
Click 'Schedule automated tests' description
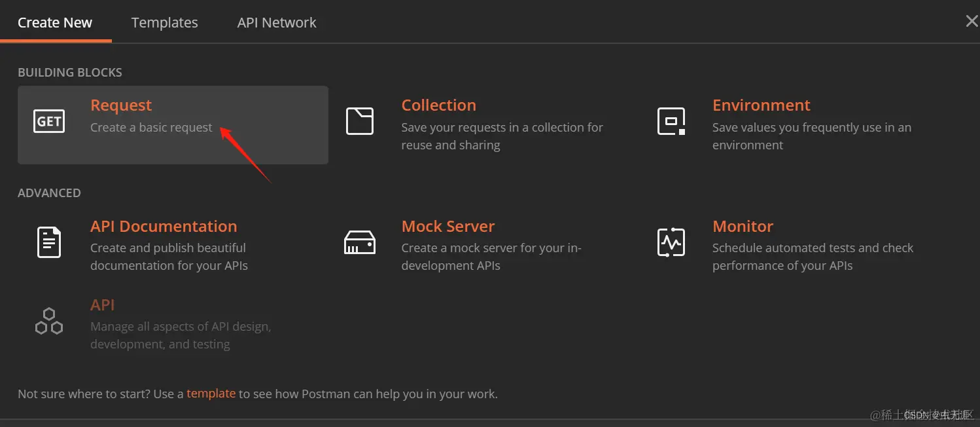[x=813, y=257]
